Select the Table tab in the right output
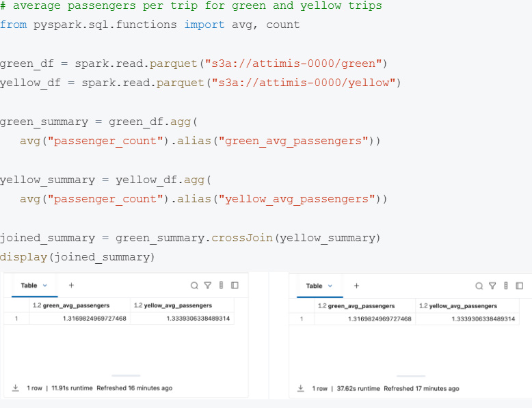The height and width of the screenshot is (408, 532). 315,286
